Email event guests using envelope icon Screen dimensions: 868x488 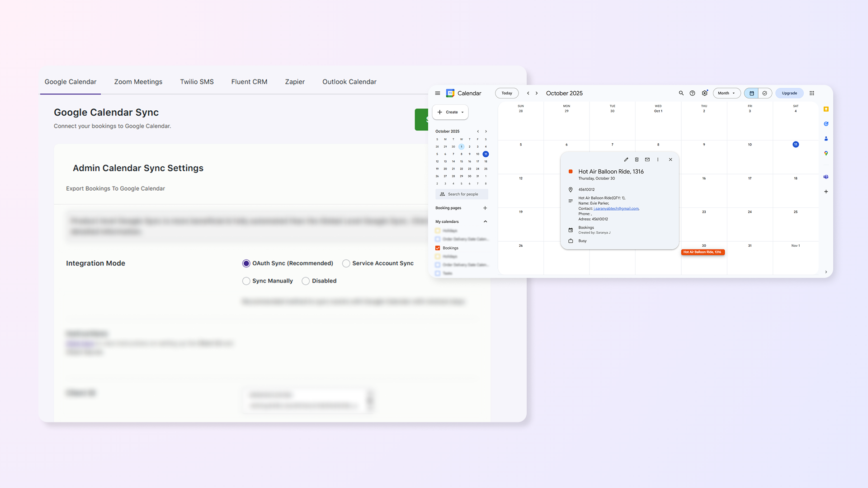(x=647, y=160)
